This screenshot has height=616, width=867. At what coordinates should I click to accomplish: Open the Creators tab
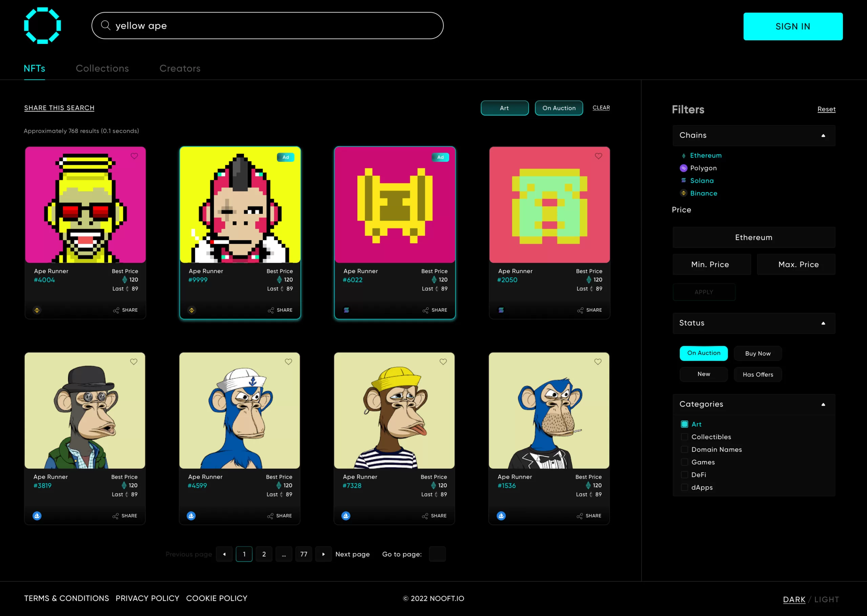[180, 68]
